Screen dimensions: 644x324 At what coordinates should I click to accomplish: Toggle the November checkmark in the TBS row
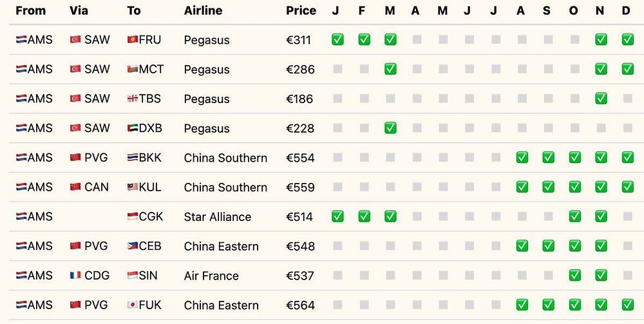click(x=601, y=99)
